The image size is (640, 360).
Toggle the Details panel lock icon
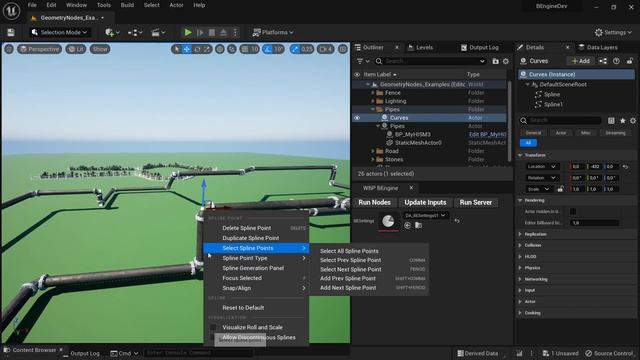[x=630, y=61]
